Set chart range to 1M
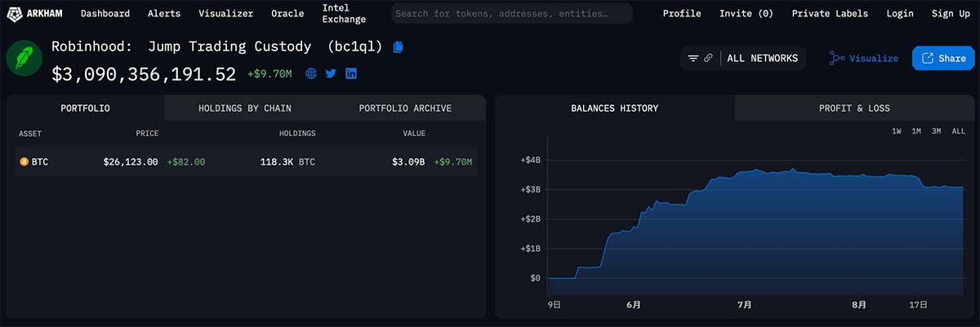Screen dimensions: 980x327 tap(916, 131)
